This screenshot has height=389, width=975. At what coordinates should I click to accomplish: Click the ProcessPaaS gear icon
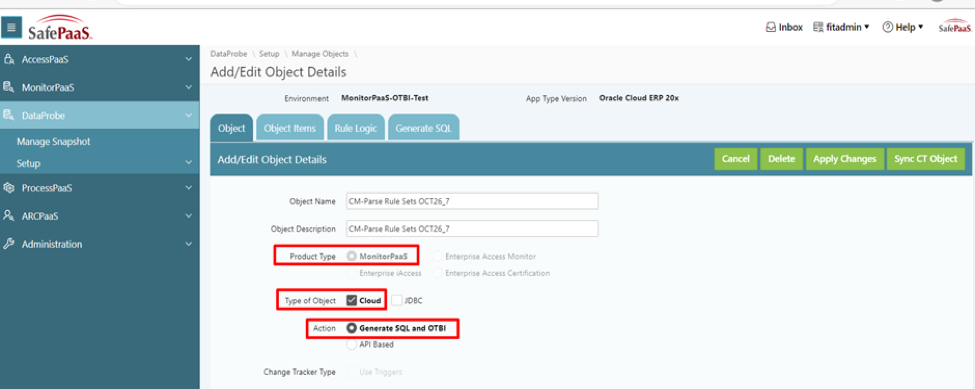9,188
